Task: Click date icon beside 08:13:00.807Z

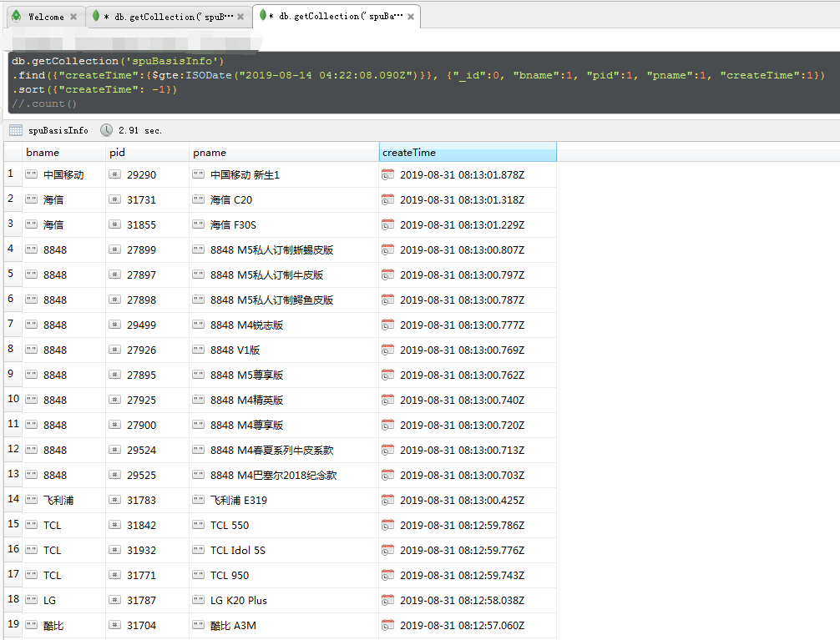Action: [x=388, y=249]
